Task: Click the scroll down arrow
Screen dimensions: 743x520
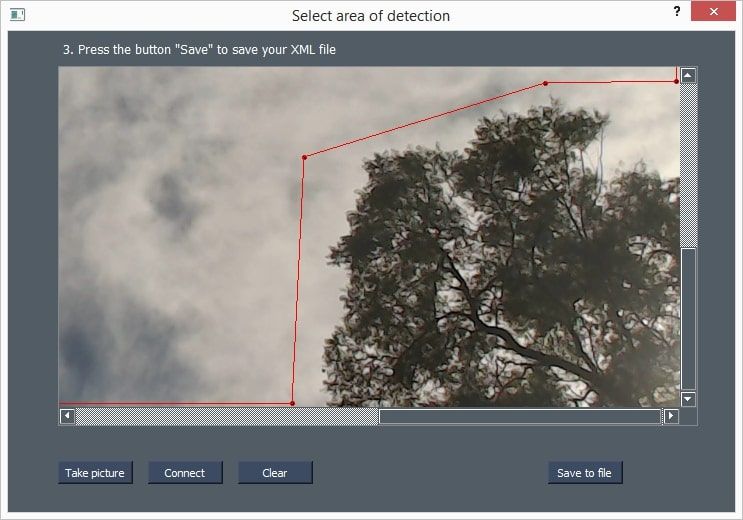Action: pos(688,399)
